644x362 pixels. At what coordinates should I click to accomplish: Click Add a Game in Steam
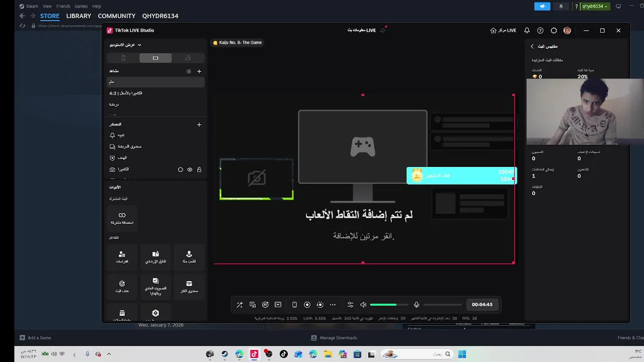(35, 338)
